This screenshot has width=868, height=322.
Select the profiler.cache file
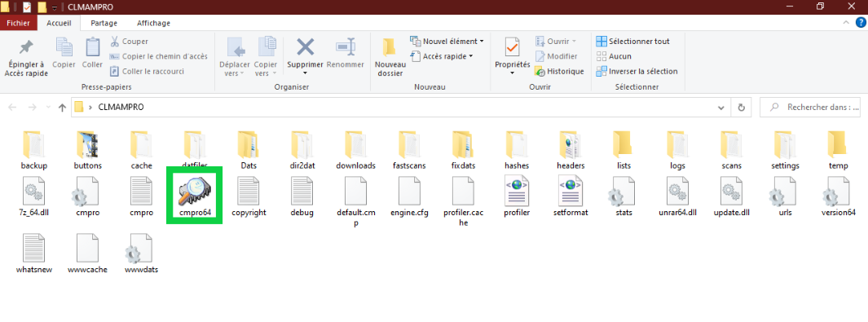tap(463, 202)
